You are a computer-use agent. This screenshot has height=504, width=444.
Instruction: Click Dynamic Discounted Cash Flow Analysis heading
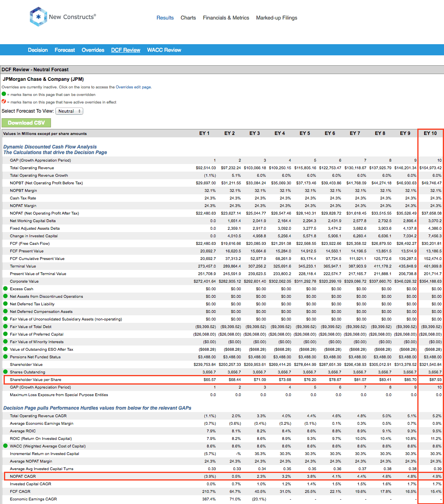coord(50,147)
